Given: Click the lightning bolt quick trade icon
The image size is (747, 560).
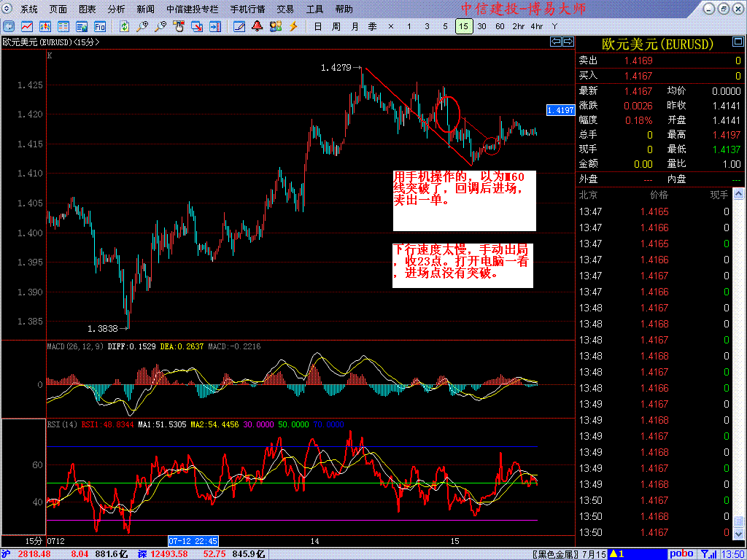Looking at the screenshot, I should tap(293, 26).
